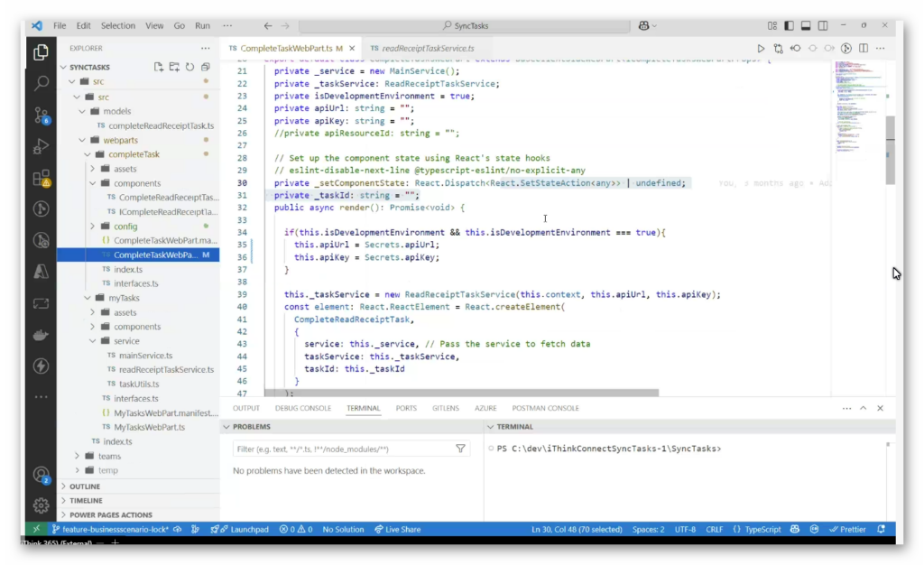Image resolution: width=924 pixels, height=565 pixels.
Task: Split the editor to the right
Action: (864, 49)
